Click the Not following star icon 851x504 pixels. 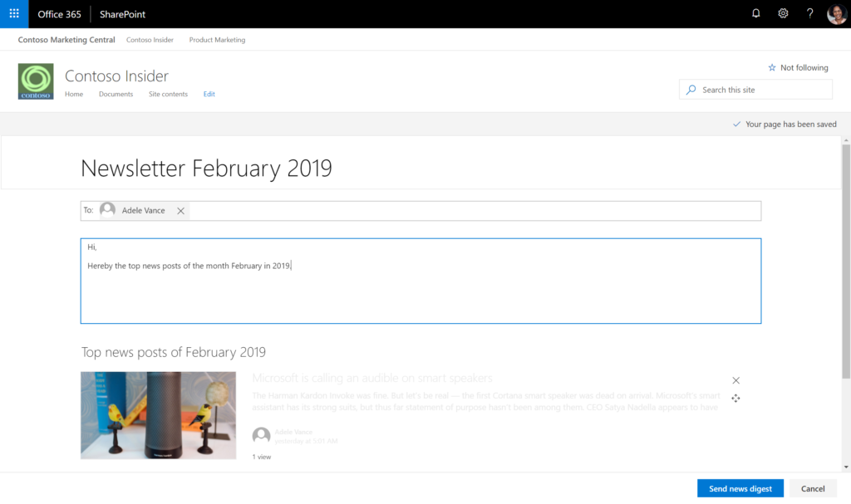[772, 68]
